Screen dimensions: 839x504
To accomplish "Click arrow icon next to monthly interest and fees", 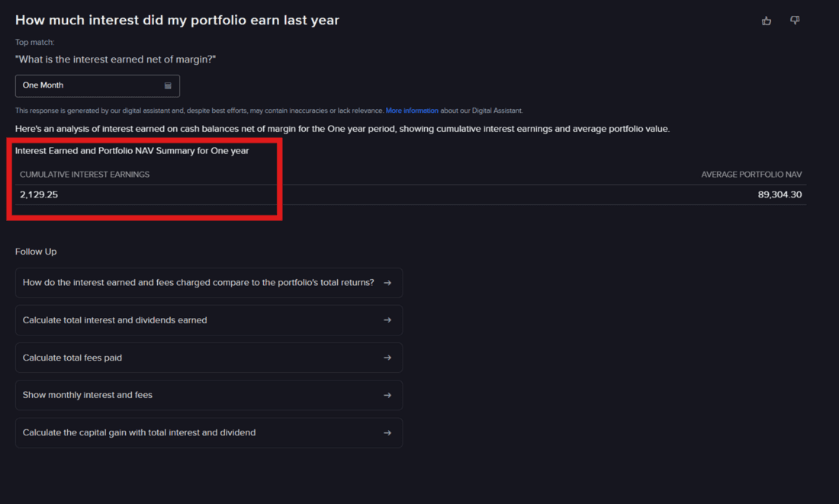I will click(387, 395).
